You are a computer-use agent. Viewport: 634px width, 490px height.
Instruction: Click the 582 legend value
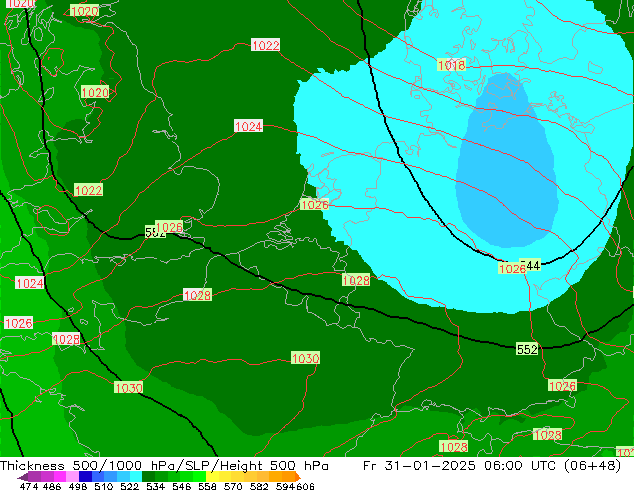[259, 486]
